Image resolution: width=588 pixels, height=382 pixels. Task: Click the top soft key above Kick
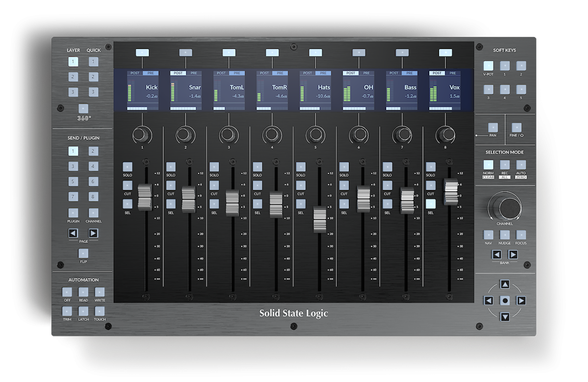142,52
